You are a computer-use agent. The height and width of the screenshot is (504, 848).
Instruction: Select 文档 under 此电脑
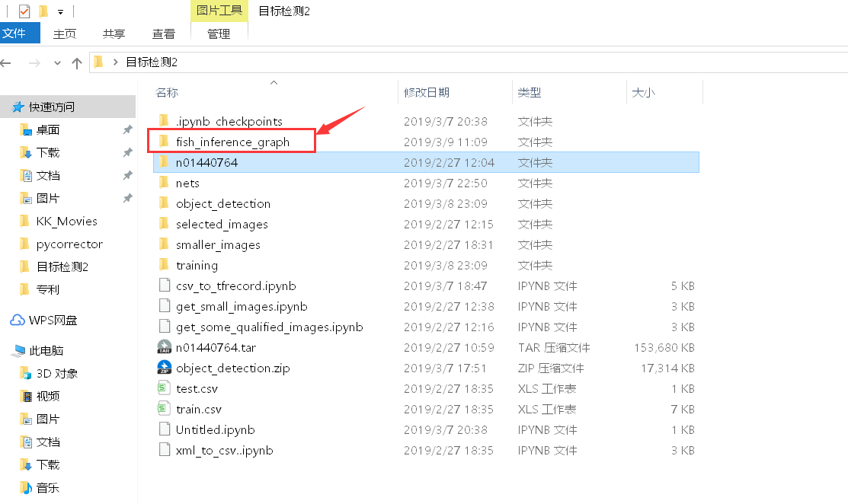point(47,442)
